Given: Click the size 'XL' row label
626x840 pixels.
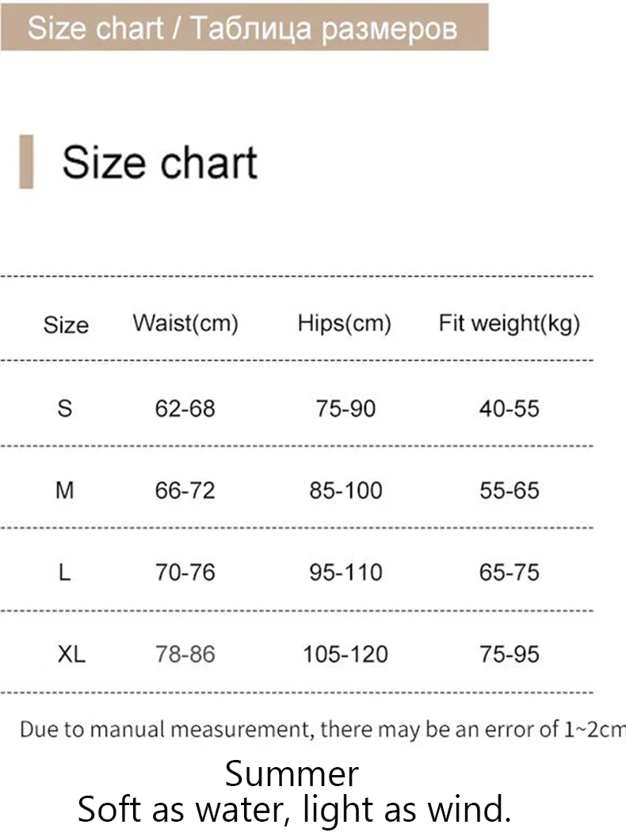Looking at the screenshot, I should pos(71,655).
